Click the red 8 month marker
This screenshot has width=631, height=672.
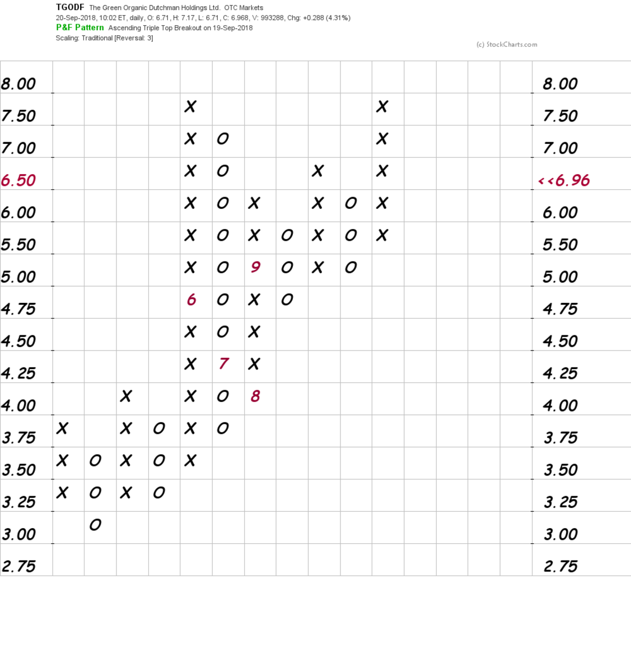255,396
